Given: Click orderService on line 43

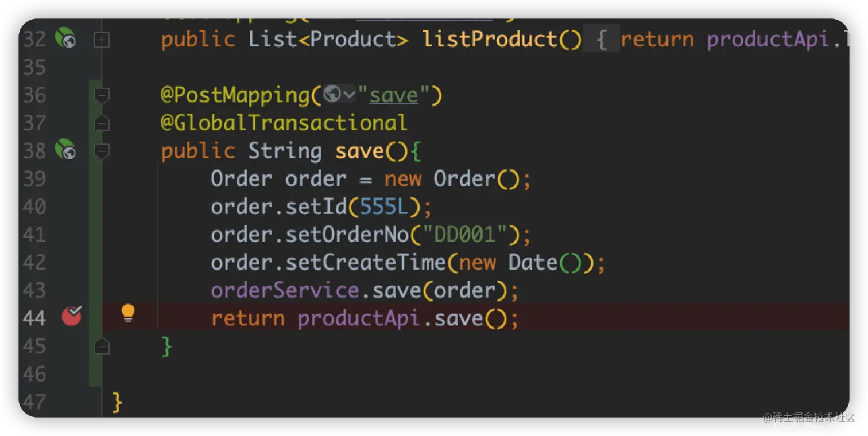Looking at the screenshot, I should tap(285, 290).
